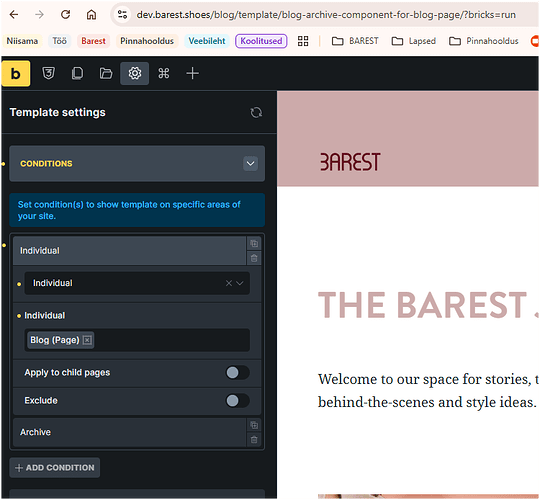Image resolution: width=540 pixels, height=500 pixels.
Task: Open the Individual condition type dropdown
Action: click(137, 283)
